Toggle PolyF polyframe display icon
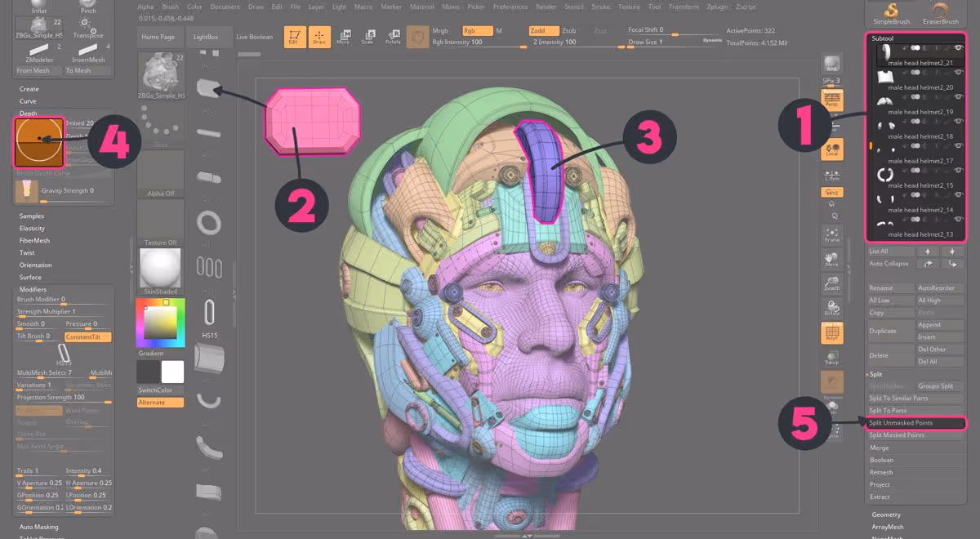980x539 pixels. (x=831, y=333)
